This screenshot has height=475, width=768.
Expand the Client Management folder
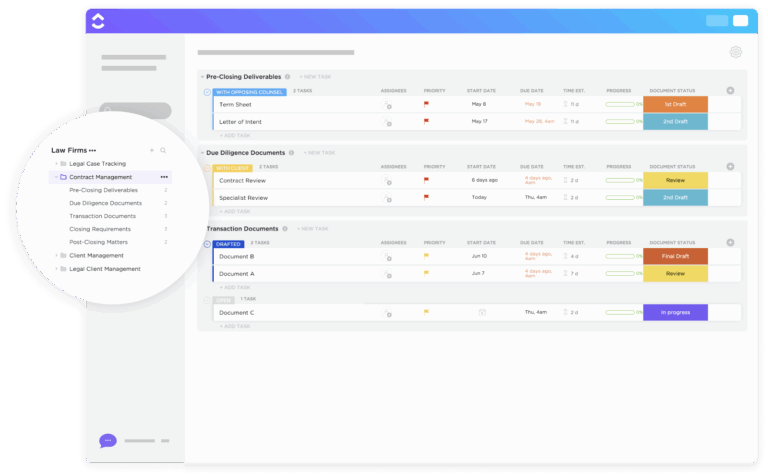56,255
